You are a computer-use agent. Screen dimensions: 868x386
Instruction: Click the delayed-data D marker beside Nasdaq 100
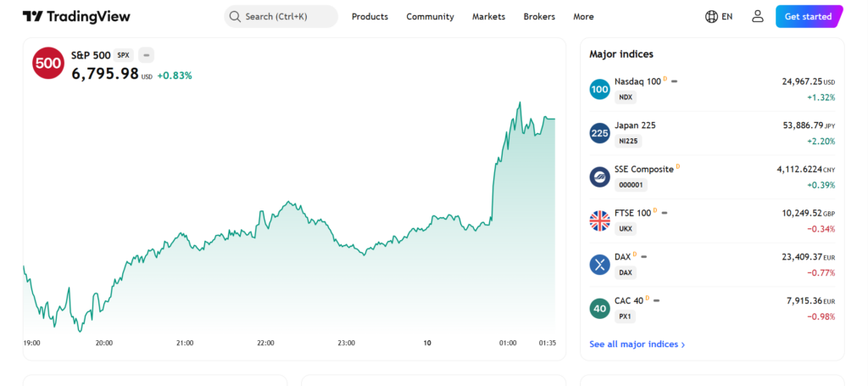tap(665, 79)
